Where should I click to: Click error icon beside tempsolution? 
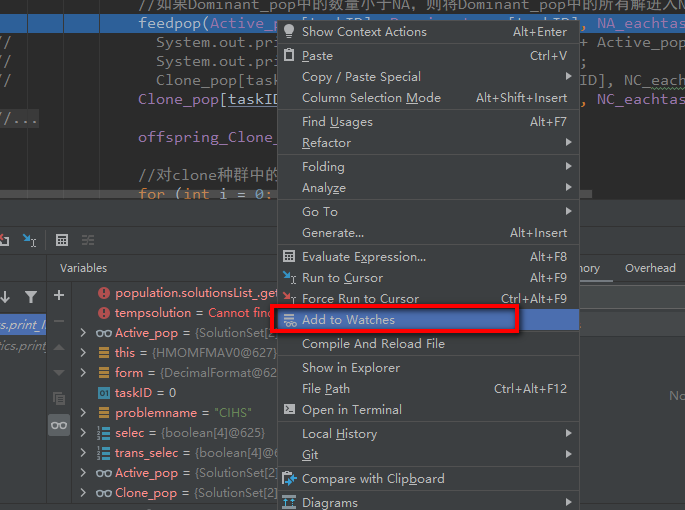coord(104,313)
